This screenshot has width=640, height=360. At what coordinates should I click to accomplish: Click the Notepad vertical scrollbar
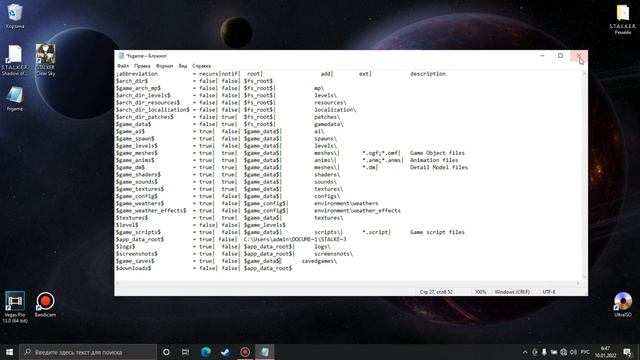point(584,175)
